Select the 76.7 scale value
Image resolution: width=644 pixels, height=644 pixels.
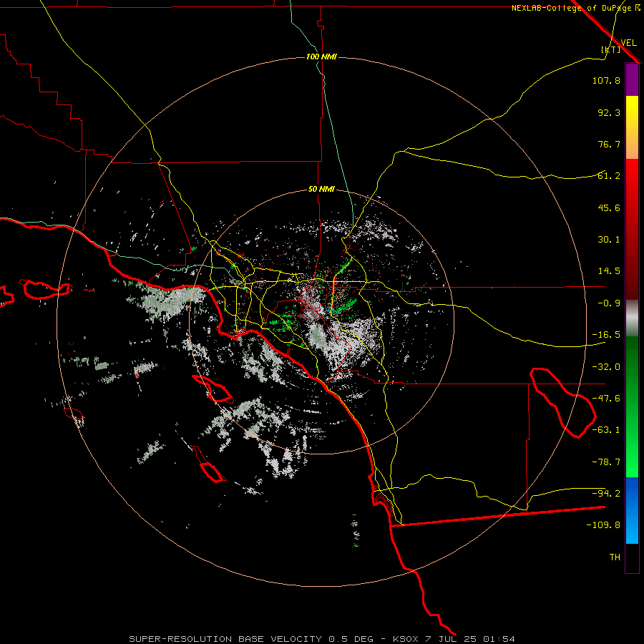(609, 144)
